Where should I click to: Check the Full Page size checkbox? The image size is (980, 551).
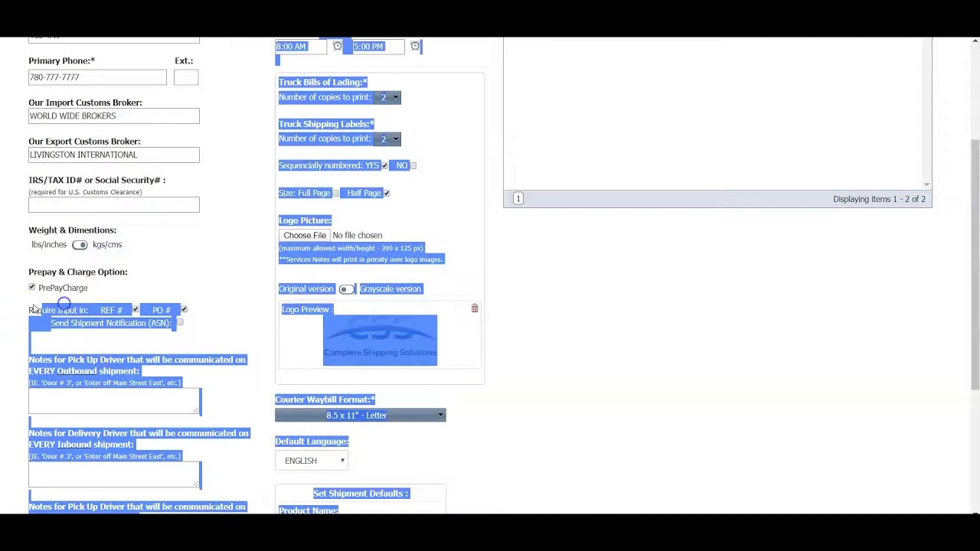pos(335,193)
